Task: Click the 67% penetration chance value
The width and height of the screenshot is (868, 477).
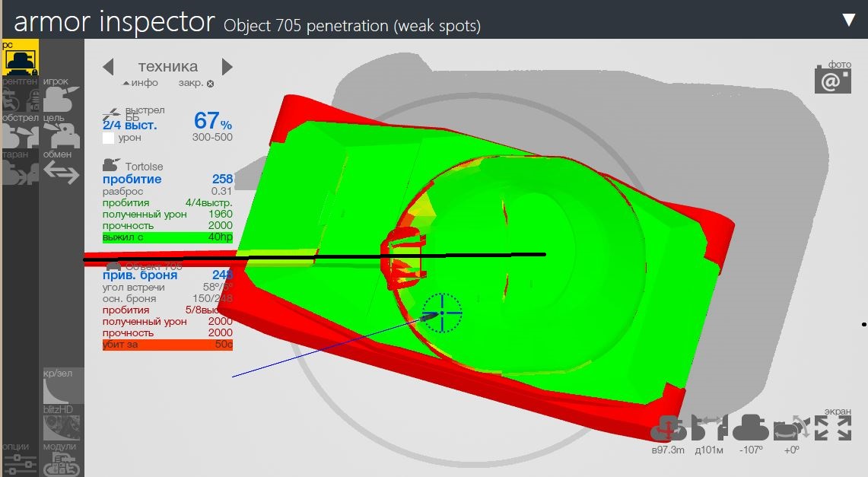Action: pyautogui.click(x=212, y=121)
